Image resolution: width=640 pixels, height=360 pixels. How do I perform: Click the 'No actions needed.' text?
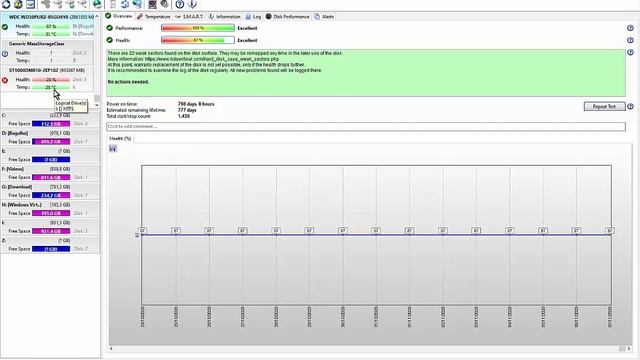[128, 82]
